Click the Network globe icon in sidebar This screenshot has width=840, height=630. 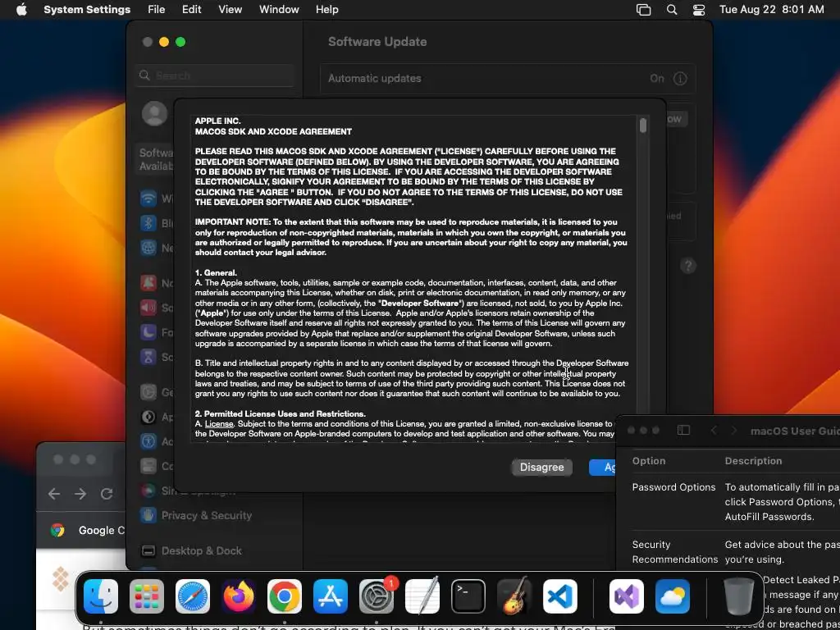[148, 248]
